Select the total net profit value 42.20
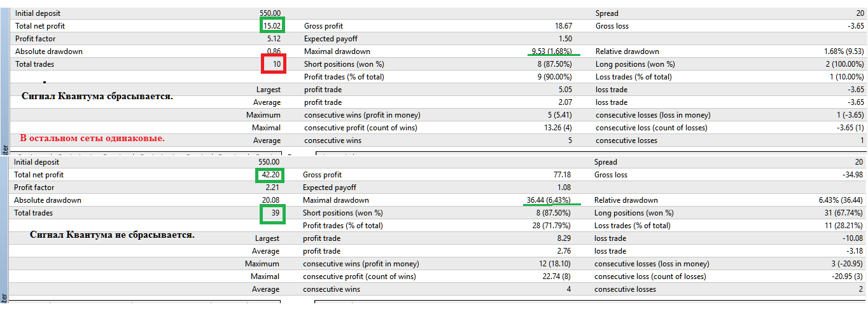The width and height of the screenshot is (868, 328). click(272, 175)
